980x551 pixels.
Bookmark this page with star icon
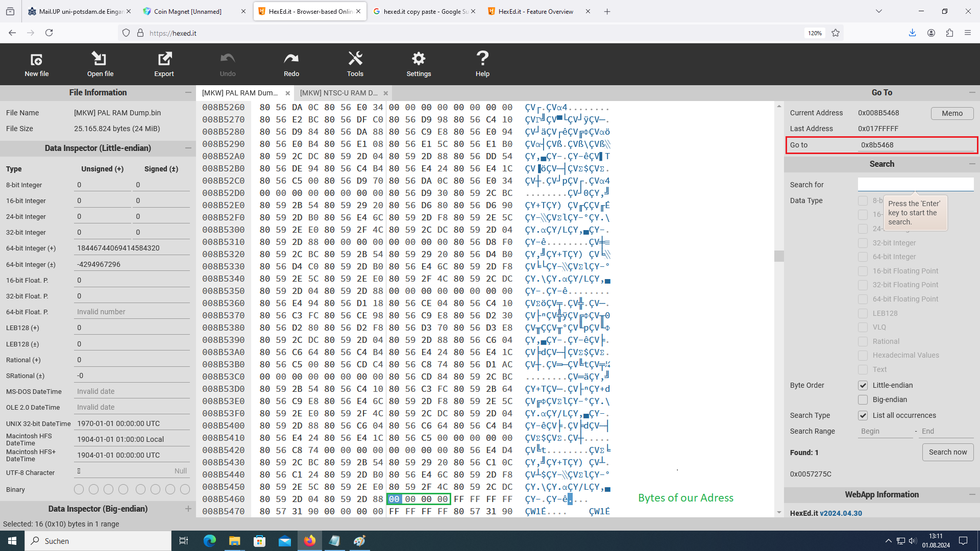[836, 33]
